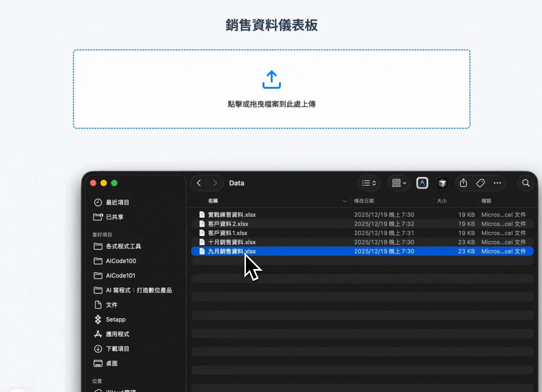Switch to list view in the toolbar
The image size is (542, 392).
[x=368, y=183]
